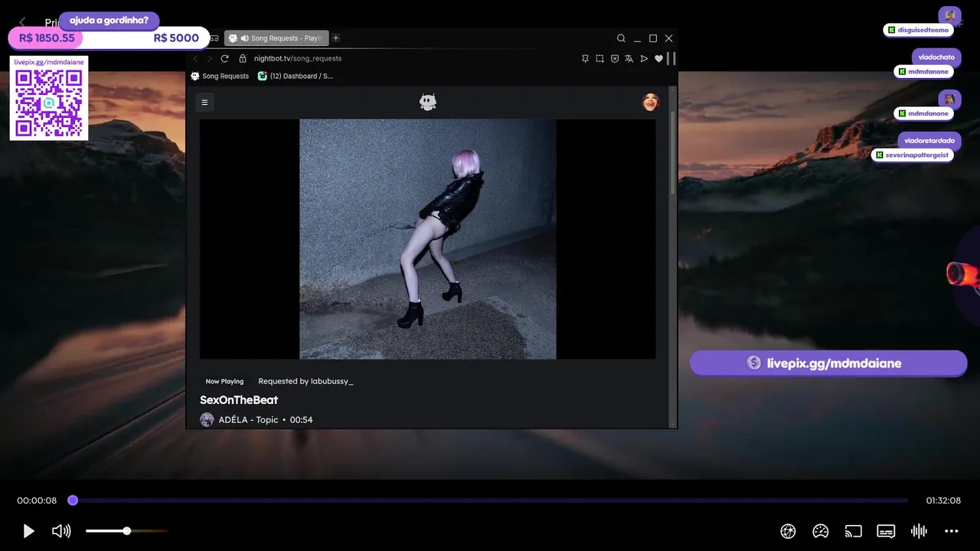Viewport: 980px width, 551px height.
Task: Click the purple playhead marker on the timeline
Action: coord(73,500)
